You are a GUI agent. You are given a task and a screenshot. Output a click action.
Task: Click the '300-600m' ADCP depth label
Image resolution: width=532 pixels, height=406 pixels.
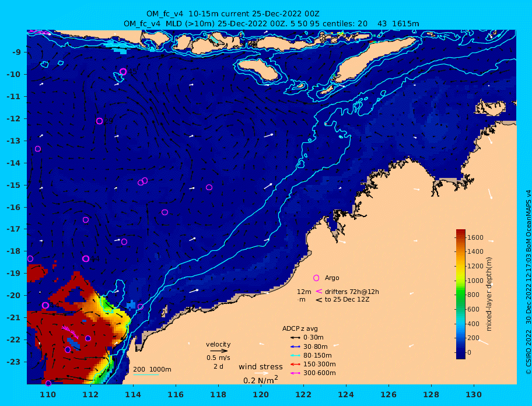320,373
